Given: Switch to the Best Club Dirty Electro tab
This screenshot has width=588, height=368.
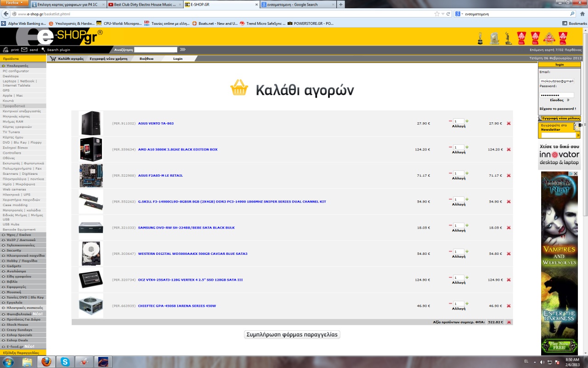Looking at the screenshot, I should (x=144, y=5).
